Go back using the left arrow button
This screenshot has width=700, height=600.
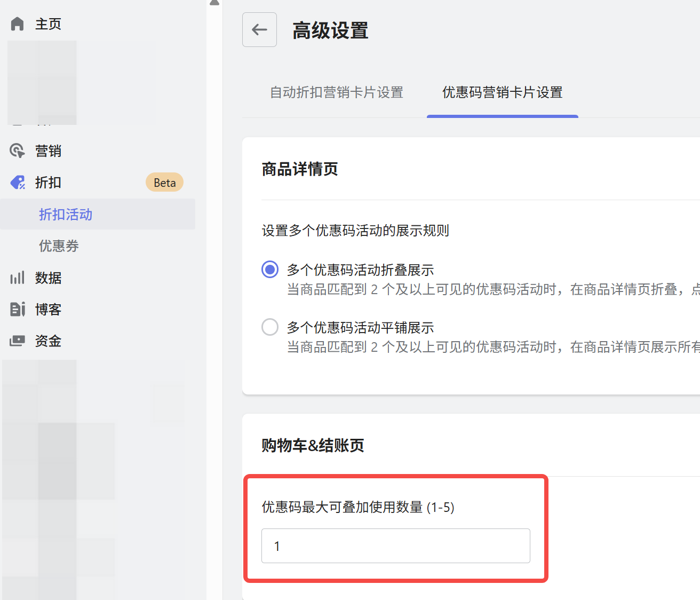[259, 30]
